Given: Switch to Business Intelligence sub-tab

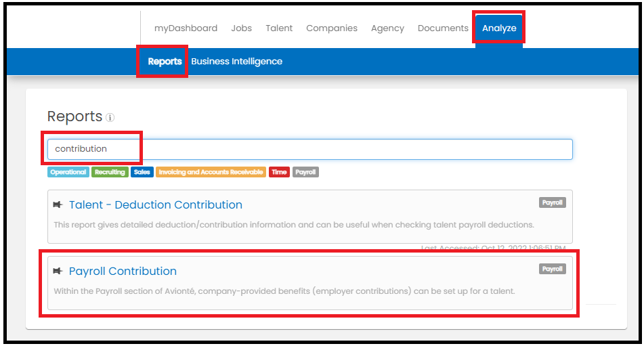Looking at the screenshot, I should (x=236, y=62).
